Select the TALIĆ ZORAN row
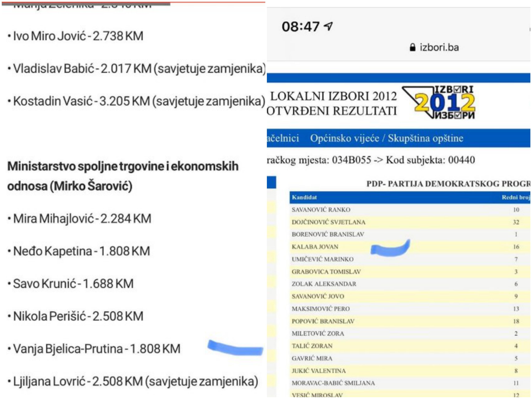Image resolution: width=532 pixels, height=399 pixels. 410,346
